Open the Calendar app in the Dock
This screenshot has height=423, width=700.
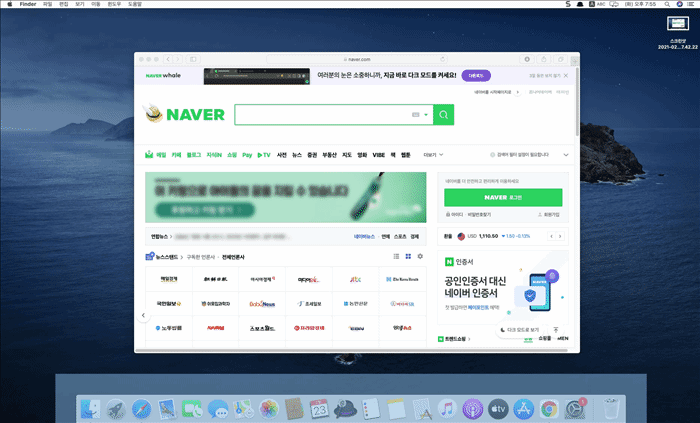pyautogui.click(x=320, y=409)
